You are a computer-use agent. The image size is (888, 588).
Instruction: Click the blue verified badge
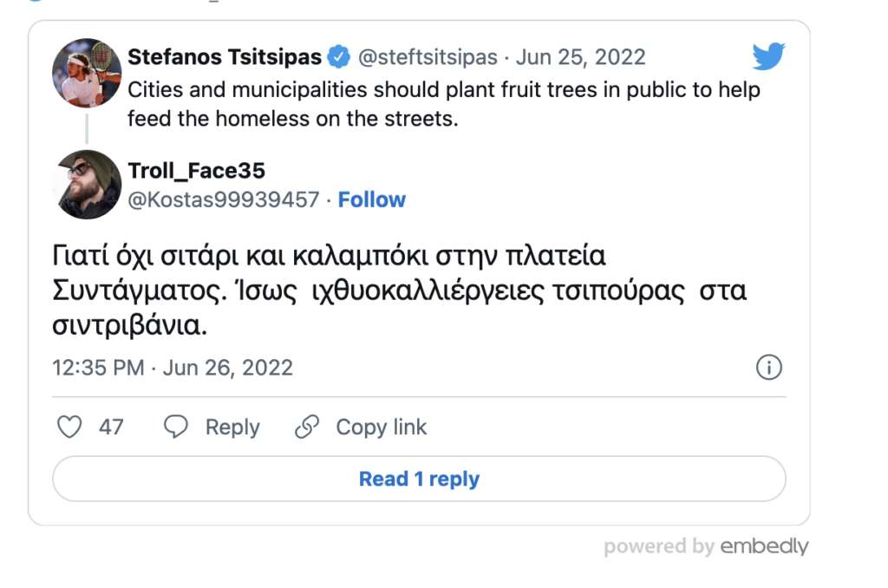coord(339,58)
